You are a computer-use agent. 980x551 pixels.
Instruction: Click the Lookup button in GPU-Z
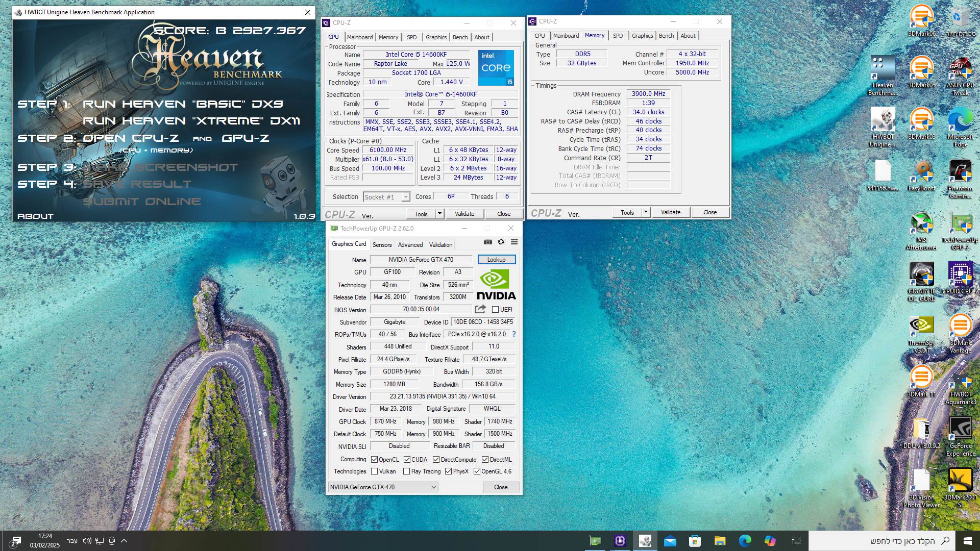click(x=497, y=260)
